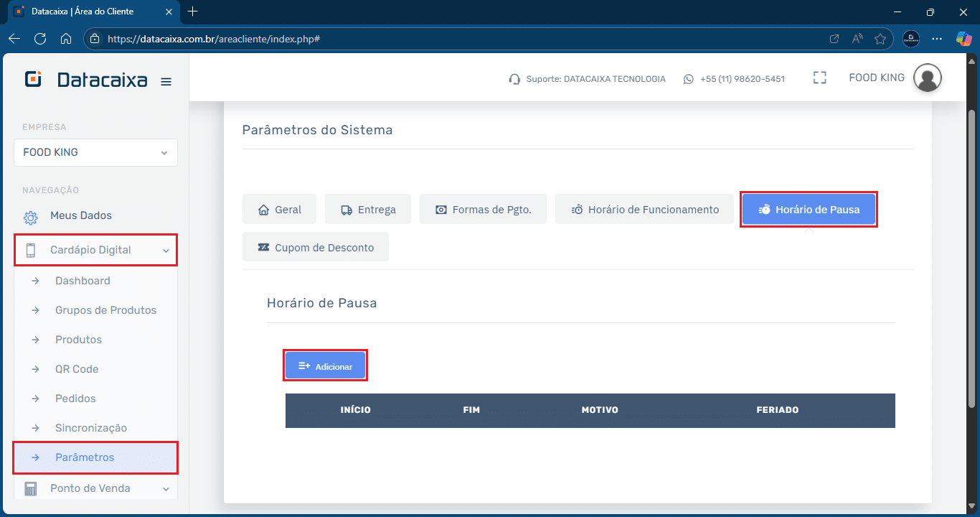Click the WhatsApp phone number icon

pos(689,79)
